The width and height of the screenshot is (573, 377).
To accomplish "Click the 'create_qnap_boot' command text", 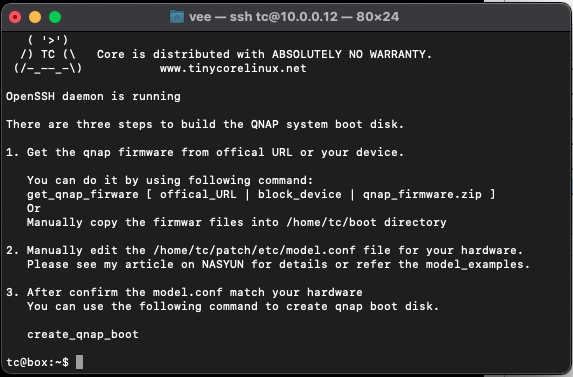I will click(83, 334).
